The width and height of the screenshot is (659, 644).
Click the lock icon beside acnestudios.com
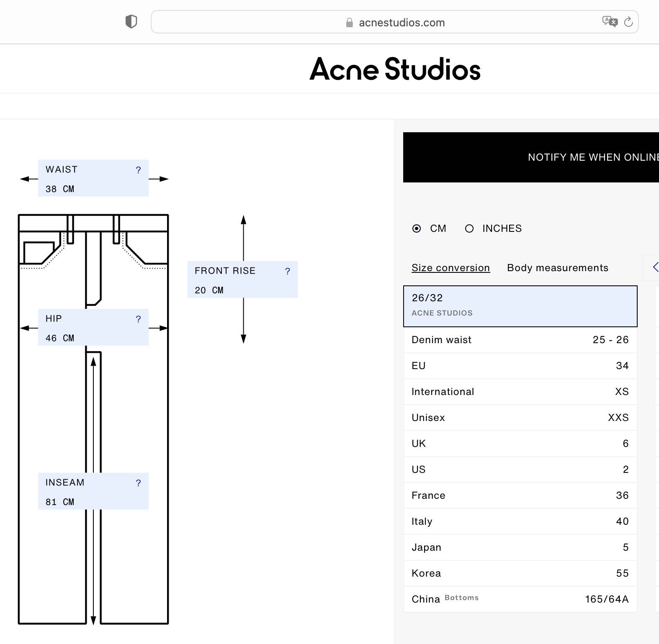350,23
